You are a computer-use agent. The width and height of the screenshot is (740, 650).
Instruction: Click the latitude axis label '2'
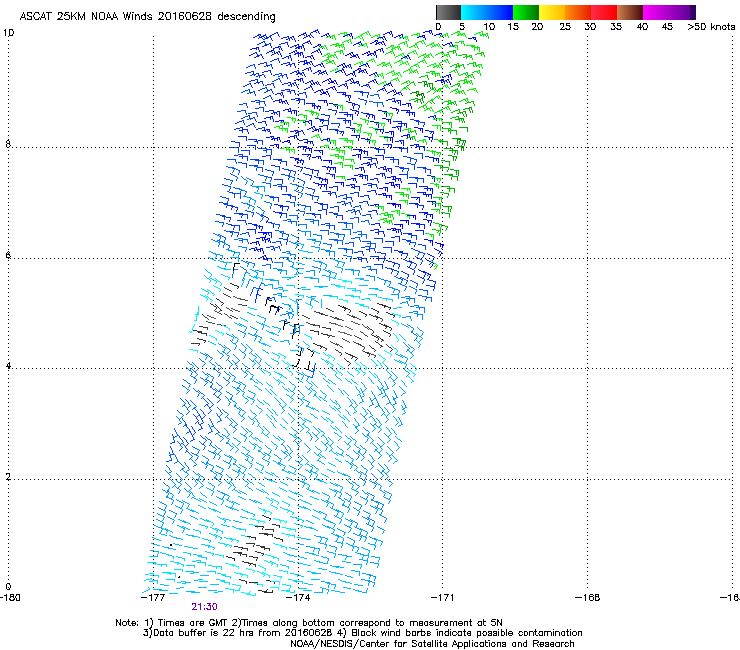8,477
